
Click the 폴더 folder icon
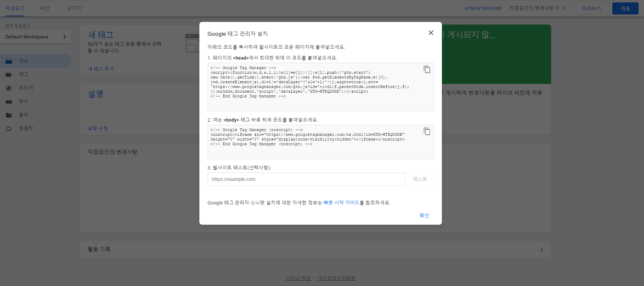[9, 115]
